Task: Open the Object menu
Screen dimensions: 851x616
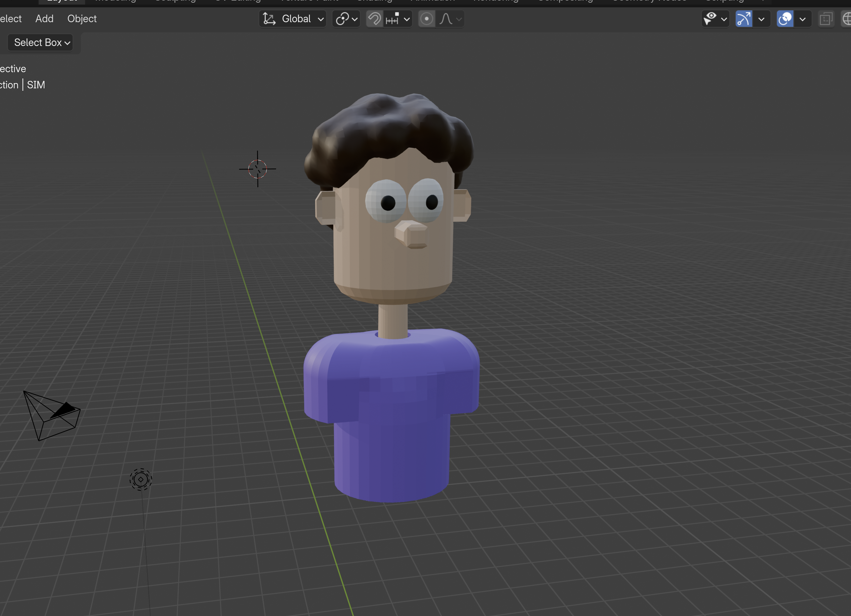Action: pyautogui.click(x=82, y=19)
